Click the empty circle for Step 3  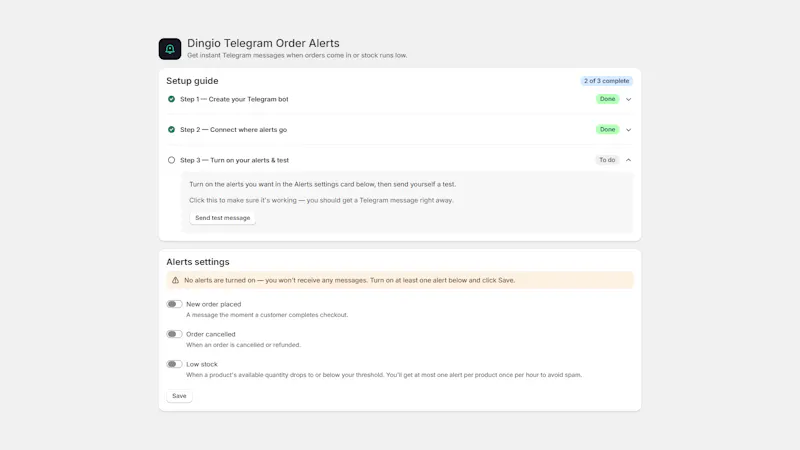pos(171,160)
